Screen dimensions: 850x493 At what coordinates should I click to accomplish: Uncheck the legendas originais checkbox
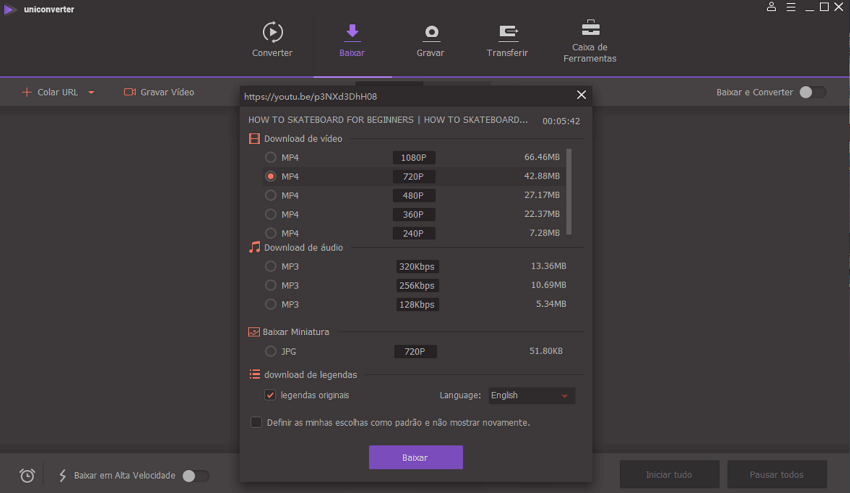coord(270,395)
